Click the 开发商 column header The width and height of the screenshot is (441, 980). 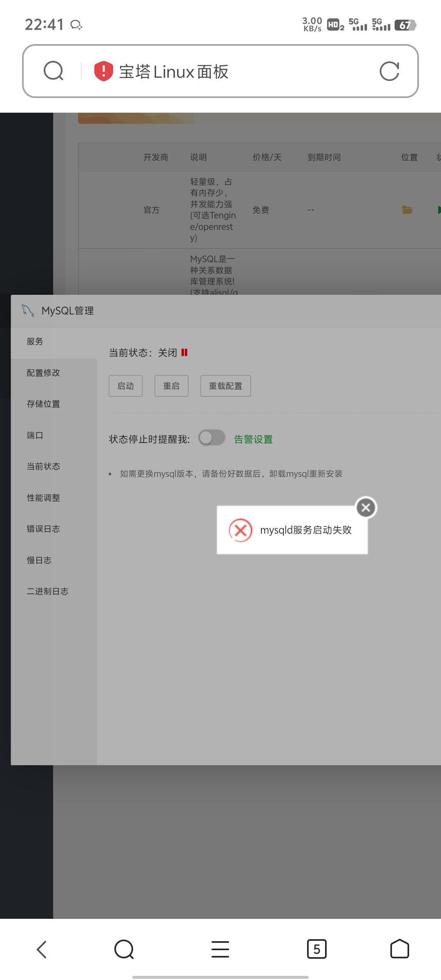(156, 157)
